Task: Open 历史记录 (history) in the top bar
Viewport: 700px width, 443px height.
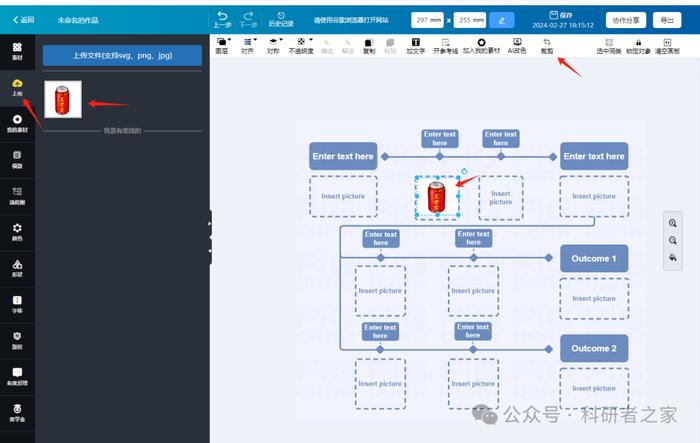Action: [281, 20]
